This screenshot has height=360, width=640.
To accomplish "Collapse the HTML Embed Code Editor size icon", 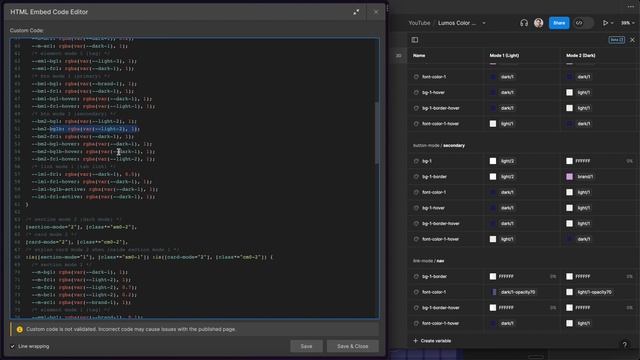I will [x=356, y=12].
